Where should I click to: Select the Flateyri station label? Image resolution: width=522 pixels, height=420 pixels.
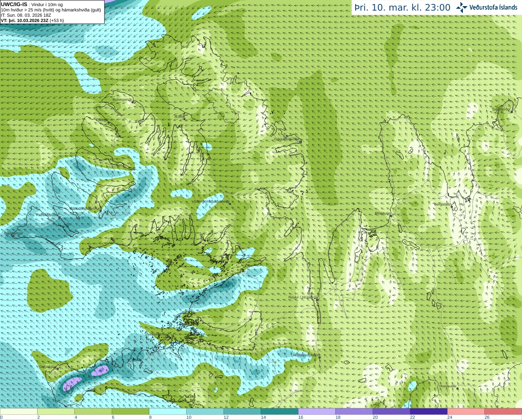(x=102, y=120)
